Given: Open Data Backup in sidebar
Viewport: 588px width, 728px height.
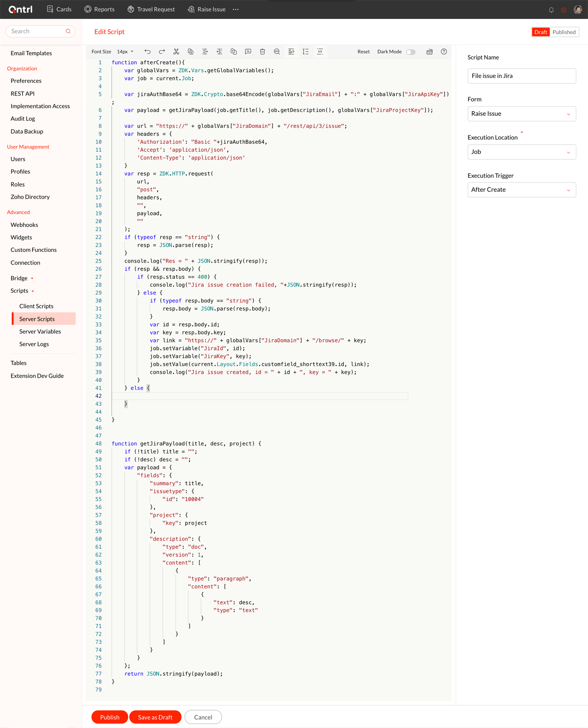Looking at the screenshot, I should 27,132.
